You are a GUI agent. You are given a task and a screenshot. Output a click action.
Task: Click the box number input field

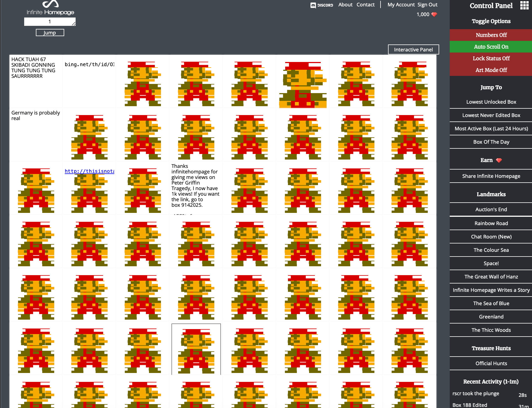click(x=50, y=22)
